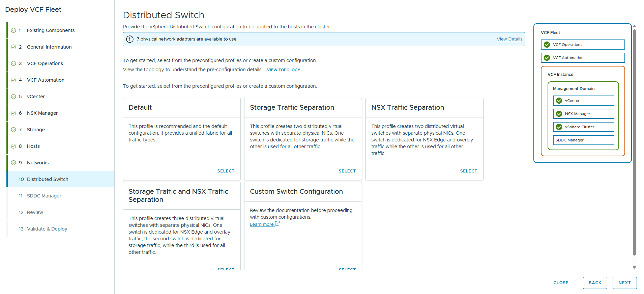Screen dimensions: 644x294
Task: Open the View Details link for network adapters
Action: click(509, 39)
